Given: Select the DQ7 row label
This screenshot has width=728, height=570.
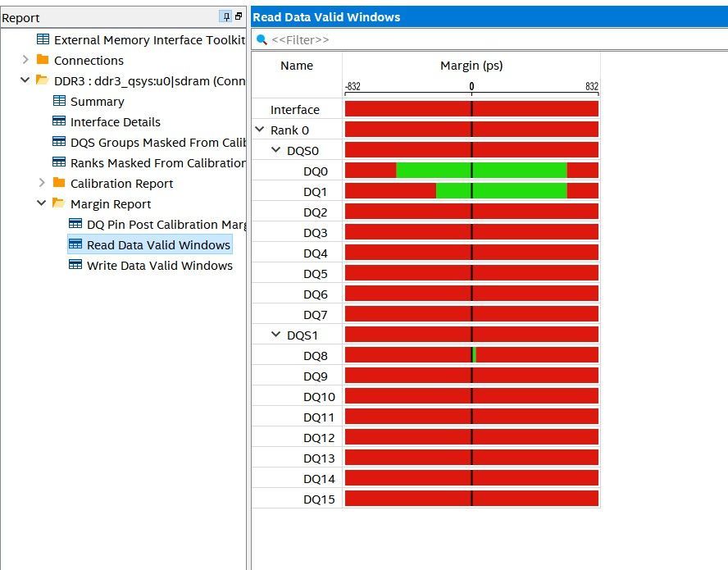Looking at the screenshot, I should click(x=316, y=314).
